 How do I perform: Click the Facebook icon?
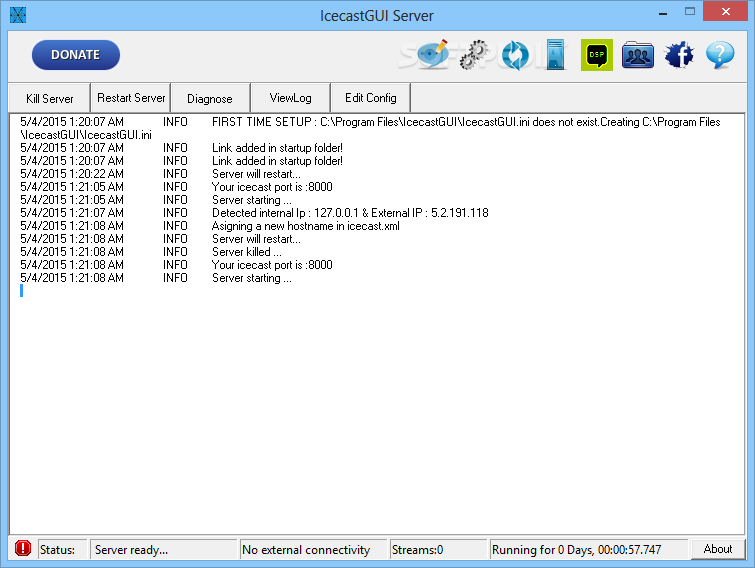coord(679,54)
